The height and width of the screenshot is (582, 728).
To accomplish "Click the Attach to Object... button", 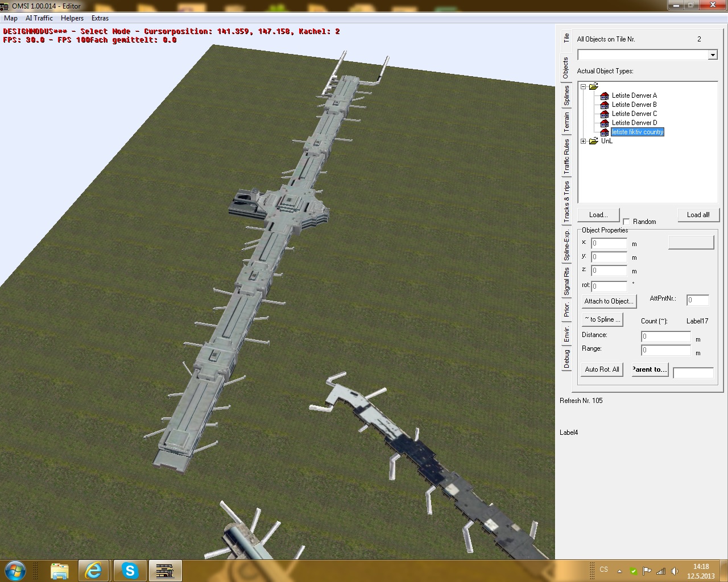I will (x=607, y=301).
